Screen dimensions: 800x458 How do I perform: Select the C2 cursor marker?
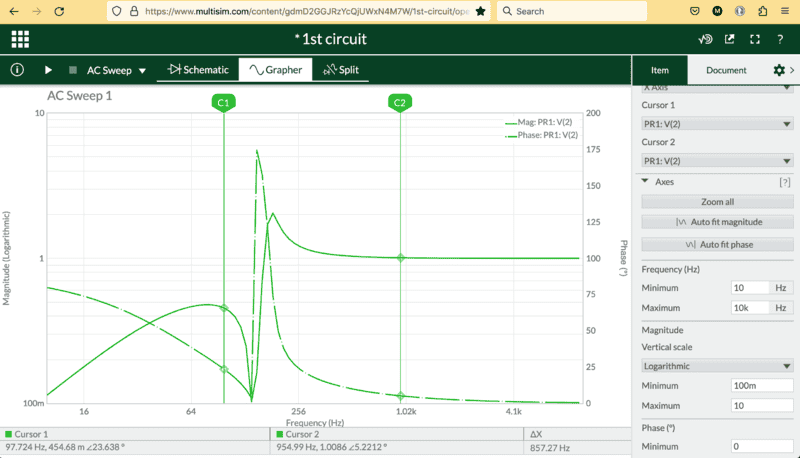(400, 103)
